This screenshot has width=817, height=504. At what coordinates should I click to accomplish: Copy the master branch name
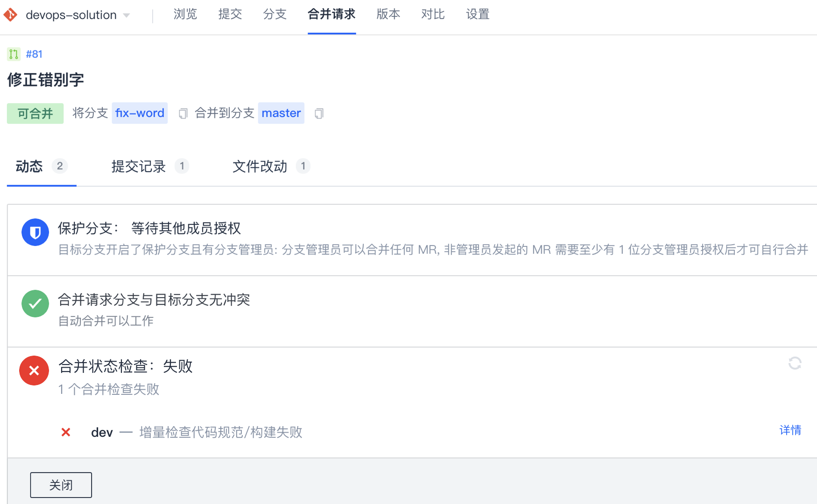point(319,113)
